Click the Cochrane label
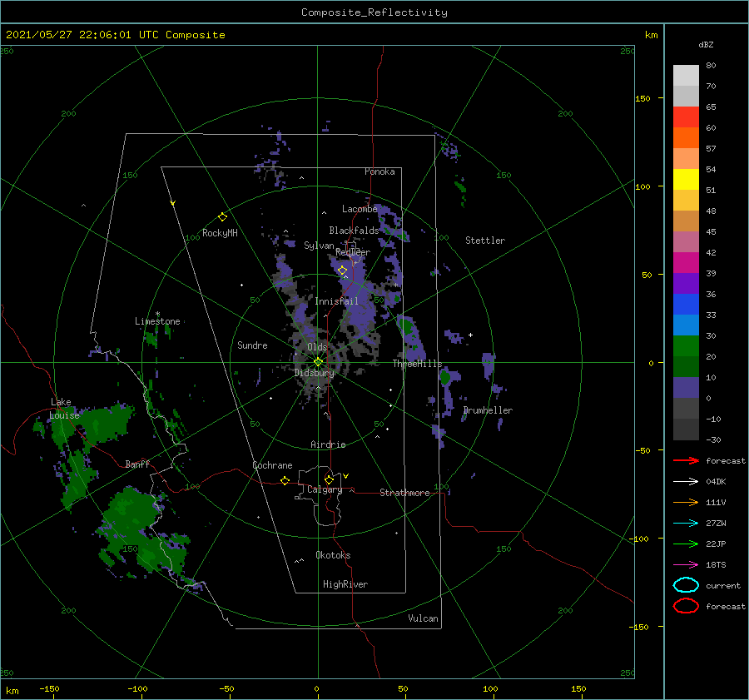The width and height of the screenshot is (749, 700). pos(272,465)
